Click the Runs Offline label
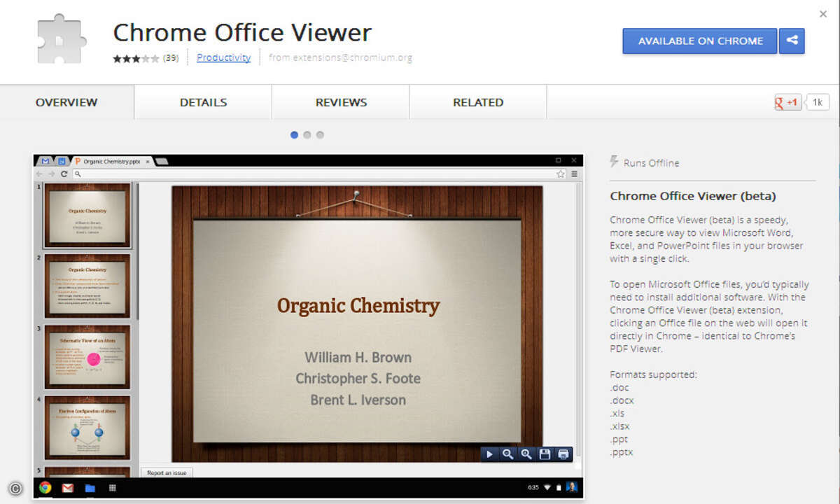This screenshot has width=840, height=504. coord(651,163)
